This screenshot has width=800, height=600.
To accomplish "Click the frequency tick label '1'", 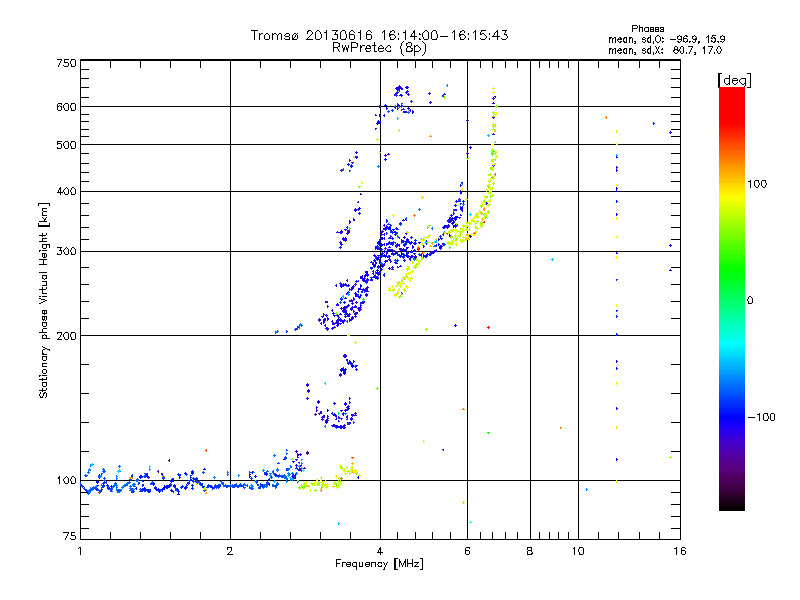I will click(80, 551).
